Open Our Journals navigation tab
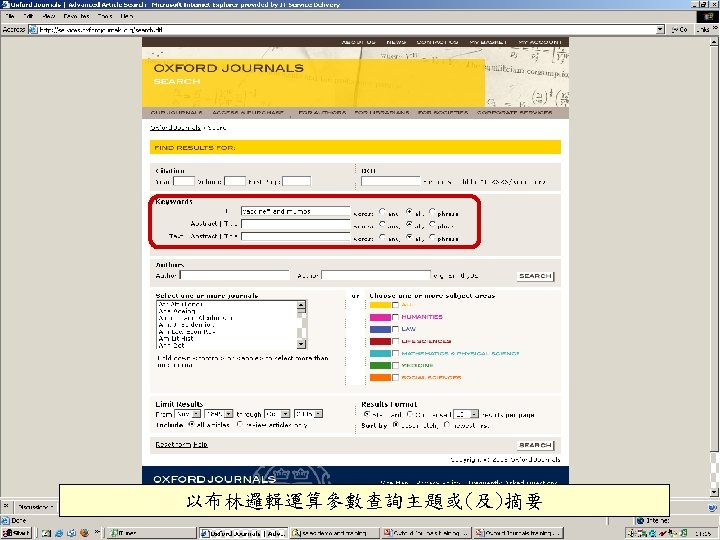720x540 pixels. 176,112
